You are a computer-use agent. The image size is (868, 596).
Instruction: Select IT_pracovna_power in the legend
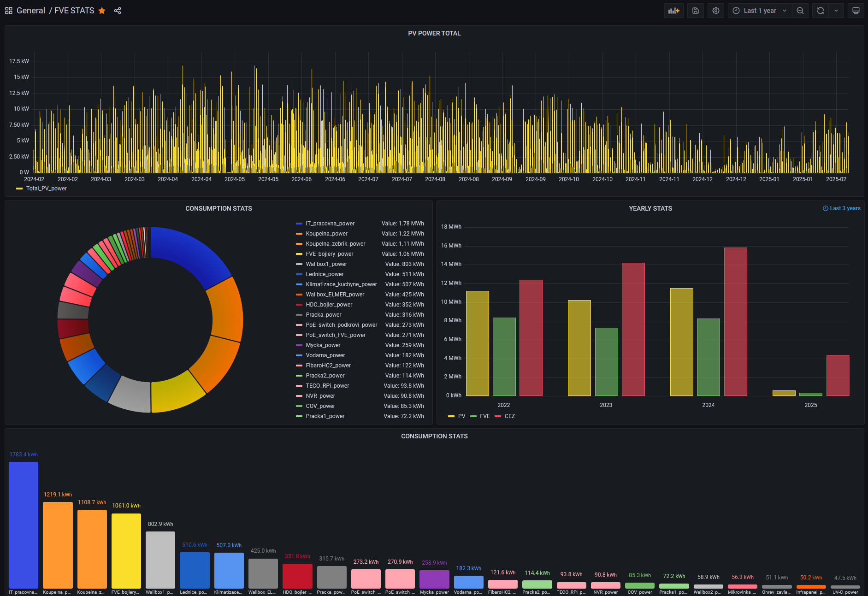coord(330,224)
